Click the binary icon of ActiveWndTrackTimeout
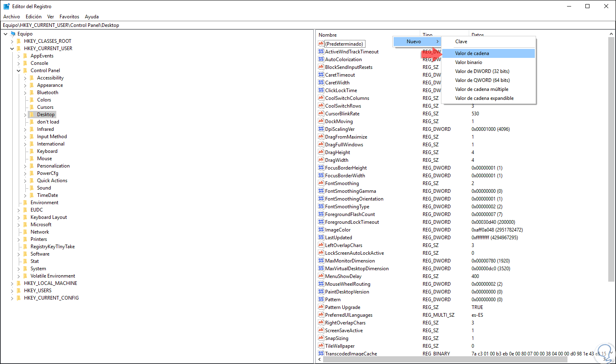The height and width of the screenshot is (364, 616). tap(321, 52)
